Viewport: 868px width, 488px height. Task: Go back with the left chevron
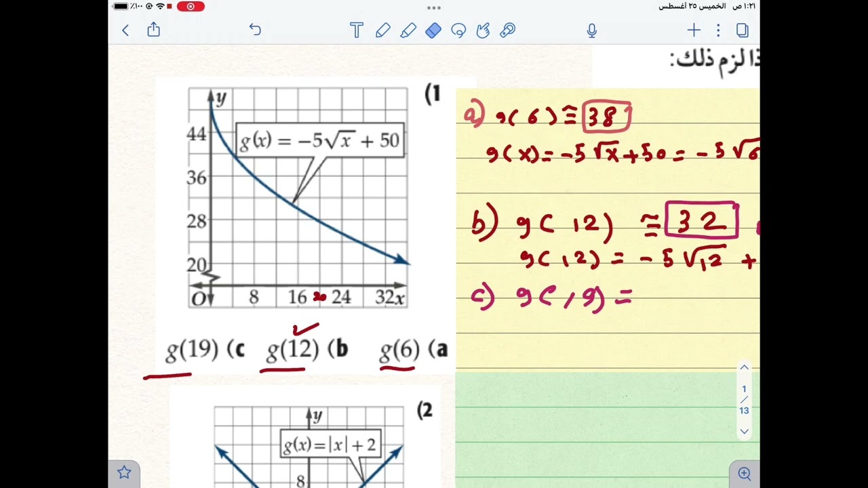pyautogui.click(x=125, y=30)
